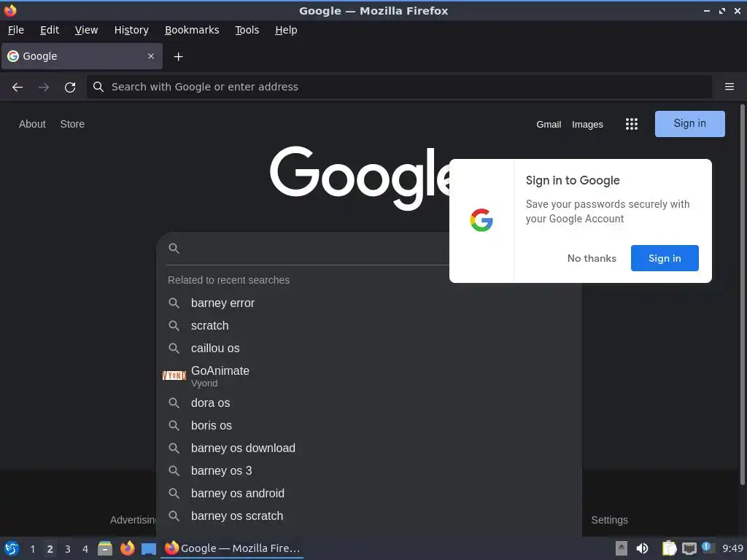Open the Edit menu
This screenshot has width=747, height=560.
(50, 30)
